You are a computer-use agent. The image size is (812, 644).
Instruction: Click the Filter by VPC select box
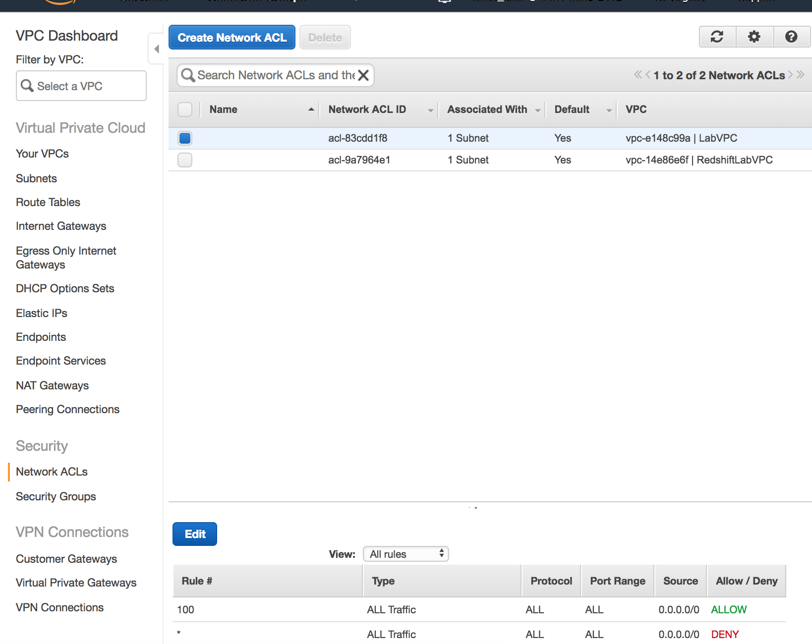pos(81,86)
